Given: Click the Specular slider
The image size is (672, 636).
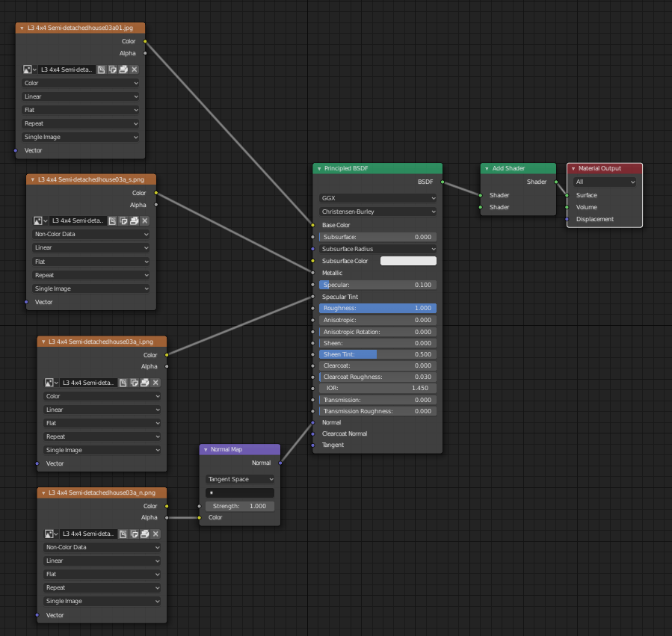Looking at the screenshot, I should pyautogui.click(x=377, y=285).
